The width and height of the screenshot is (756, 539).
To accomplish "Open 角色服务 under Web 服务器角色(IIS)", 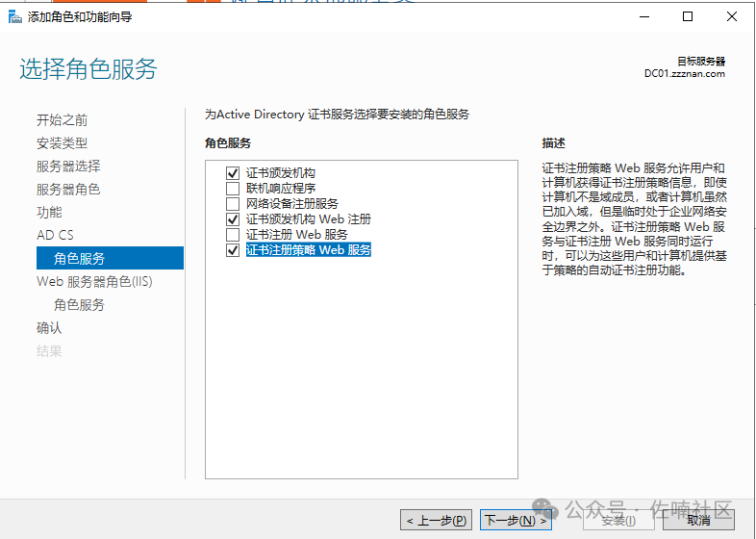I will point(80,304).
